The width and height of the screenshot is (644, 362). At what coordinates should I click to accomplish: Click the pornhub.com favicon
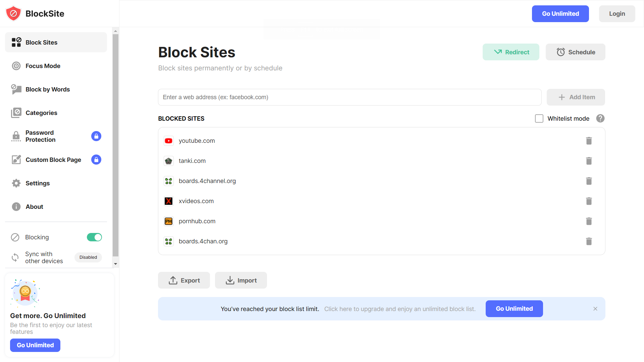pyautogui.click(x=168, y=221)
